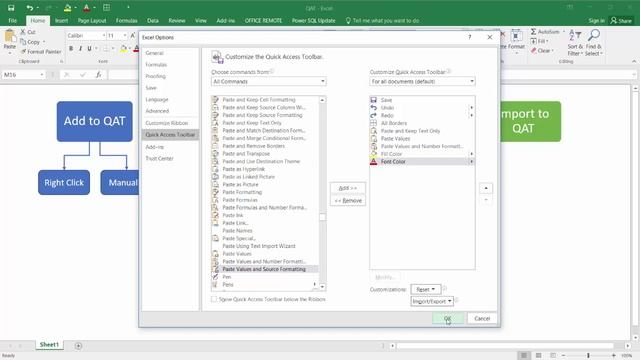Image resolution: width=640 pixels, height=360 pixels.
Task: Click Cancel in the Excel Options dialog
Action: pos(482,318)
